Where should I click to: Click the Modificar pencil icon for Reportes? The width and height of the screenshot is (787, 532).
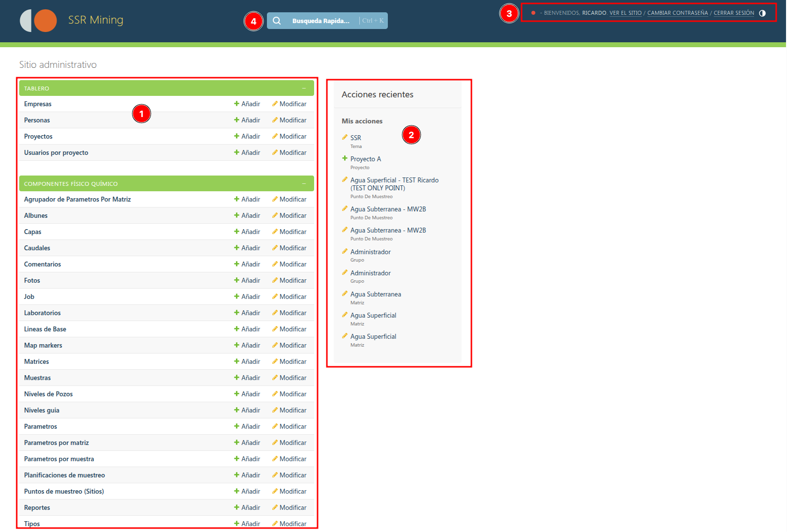275,507
